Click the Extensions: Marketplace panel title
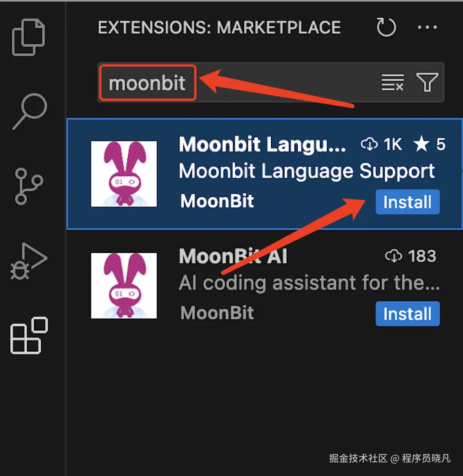 pyautogui.click(x=219, y=27)
